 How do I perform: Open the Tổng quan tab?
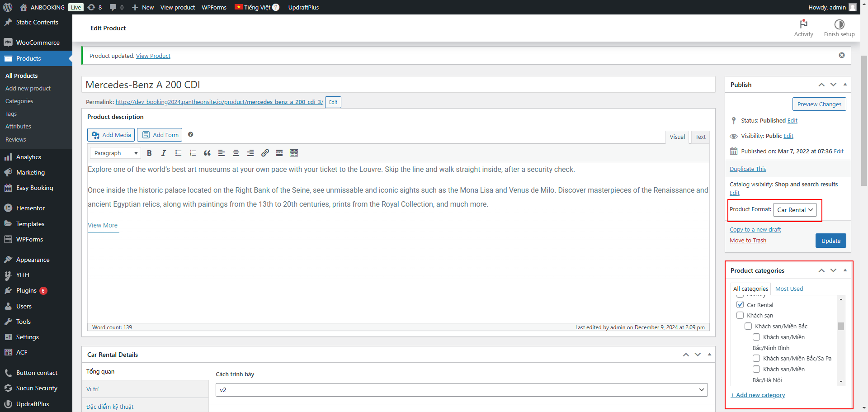pos(145,371)
